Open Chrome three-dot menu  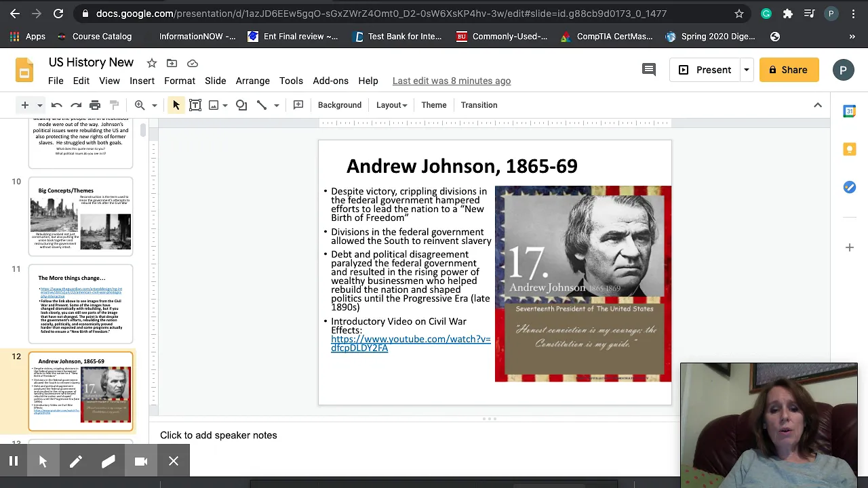coord(853,14)
